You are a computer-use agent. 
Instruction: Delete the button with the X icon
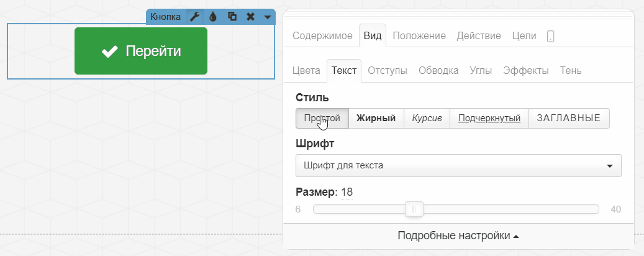[250, 17]
